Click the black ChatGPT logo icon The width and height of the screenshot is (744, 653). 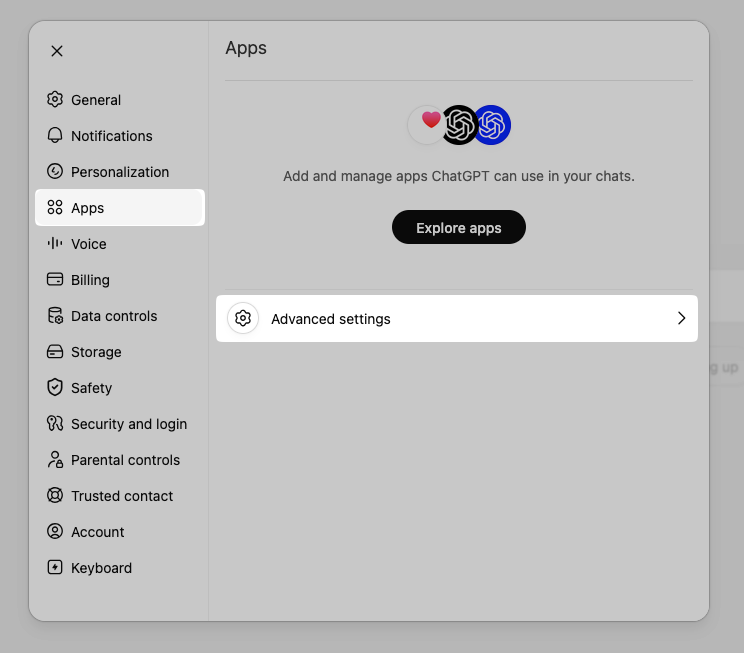[459, 125]
